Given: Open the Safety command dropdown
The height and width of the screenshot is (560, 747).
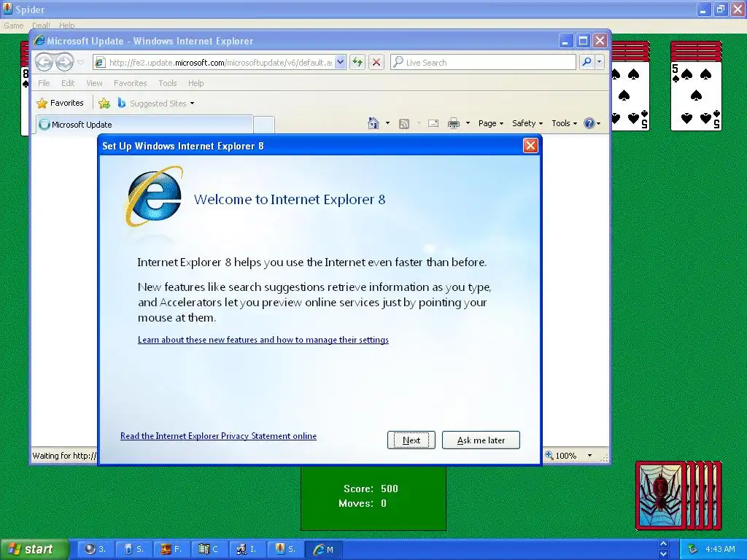Looking at the screenshot, I should tap(527, 123).
